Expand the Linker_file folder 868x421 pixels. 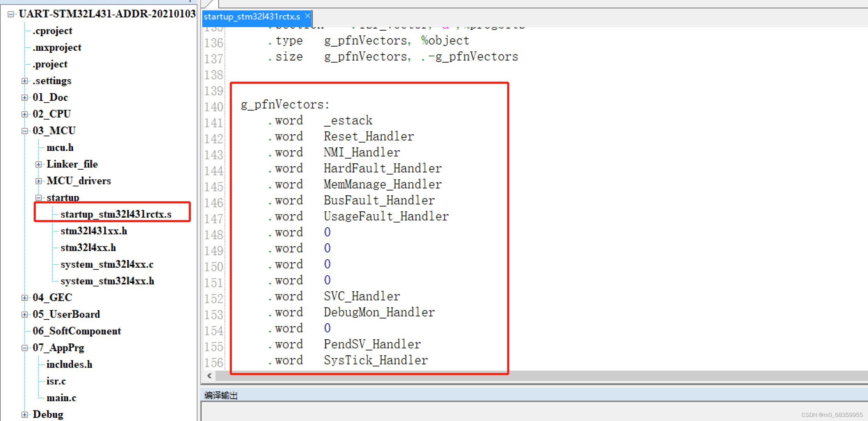(39, 164)
